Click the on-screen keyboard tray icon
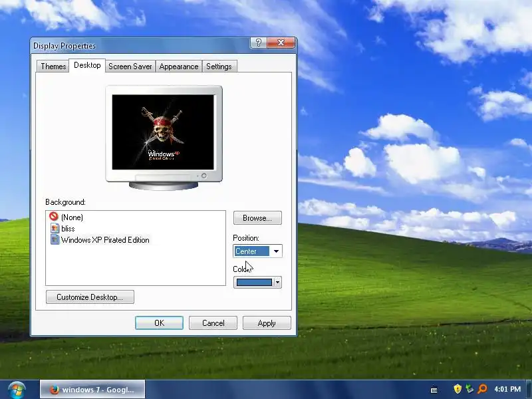Viewport: 532px width, 399px height. coord(434,390)
